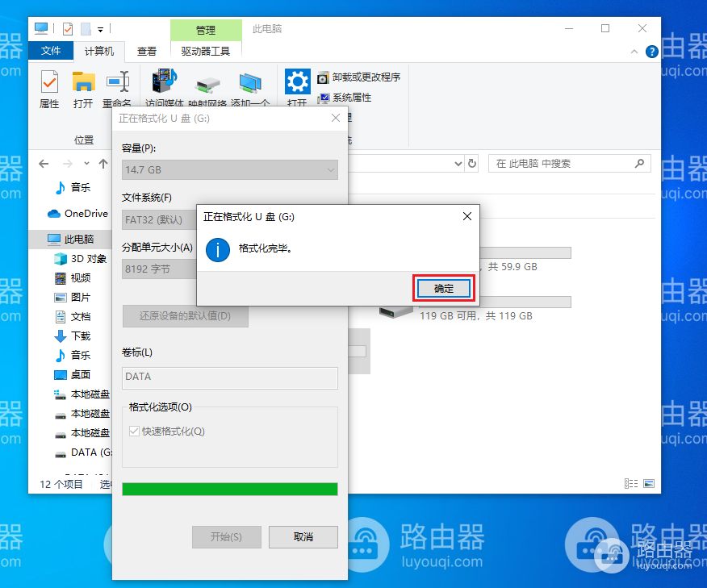Select the 管理 contextual tab
Viewport: 707px width, 588px height.
coord(206,30)
